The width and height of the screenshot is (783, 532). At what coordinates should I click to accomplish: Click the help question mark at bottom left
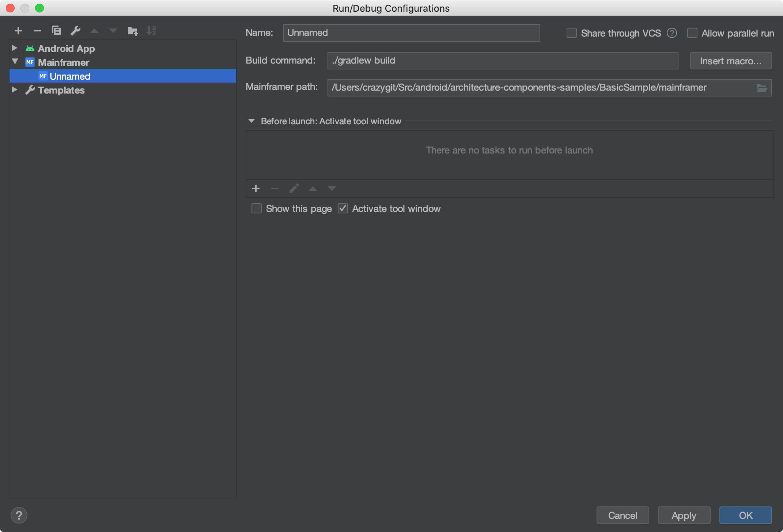click(19, 515)
